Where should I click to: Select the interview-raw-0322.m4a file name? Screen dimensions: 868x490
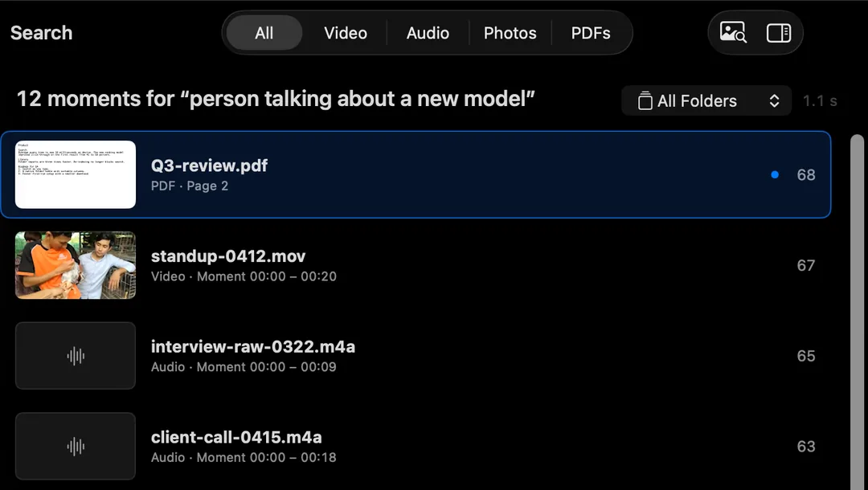coord(253,347)
